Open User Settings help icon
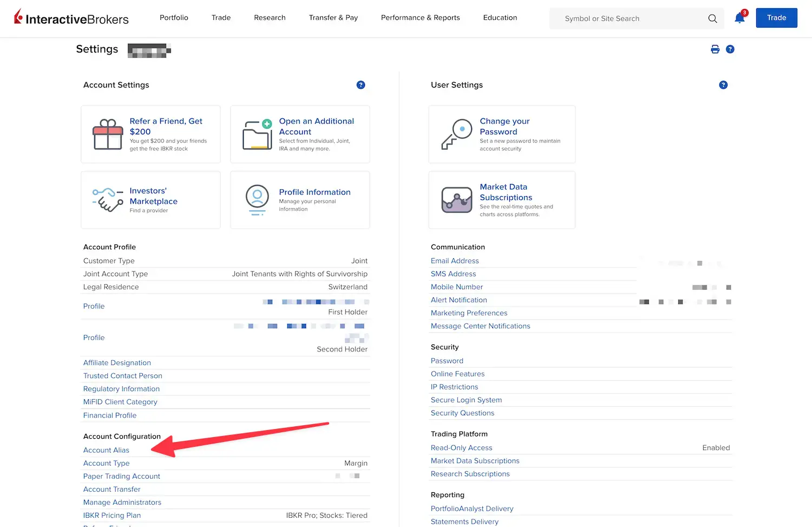Viewport: 812px width, 527px height. tap(723, 85)
